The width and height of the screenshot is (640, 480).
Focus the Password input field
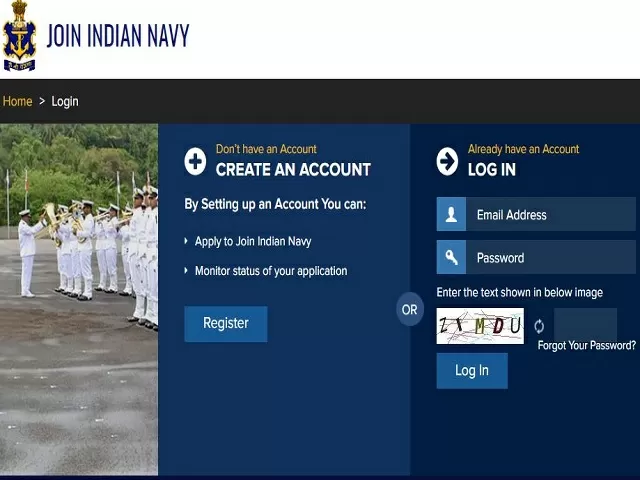pyautogui.click(x=551, y=257)
